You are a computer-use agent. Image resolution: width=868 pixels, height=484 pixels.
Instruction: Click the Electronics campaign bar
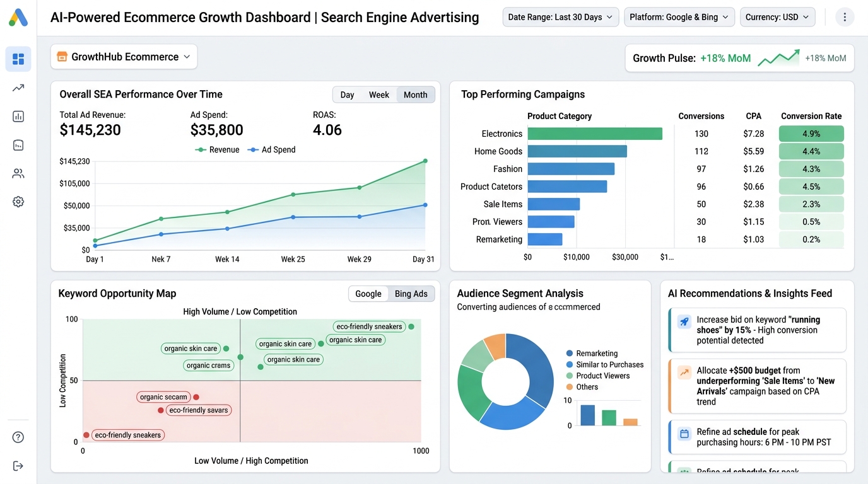(x=595, y=134)
